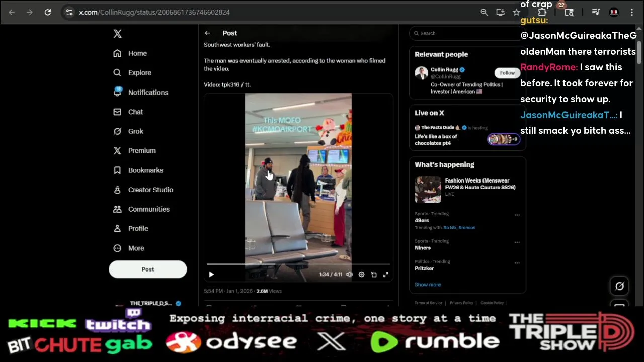This screenshot has height=362, width=644.
Task: Expand the More circle icon in sidebar
Action: pos(117,248)
